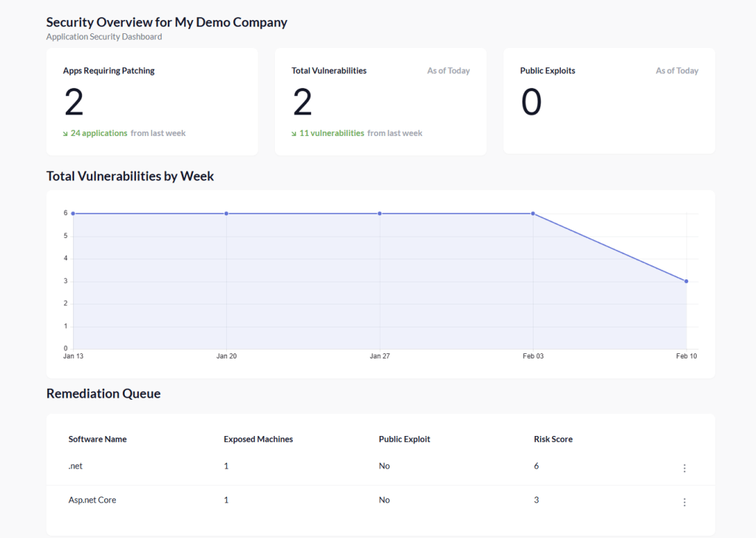Sort by Risk Score column header
The width and height of the screenshot is (756, 538).
(553, 439)
